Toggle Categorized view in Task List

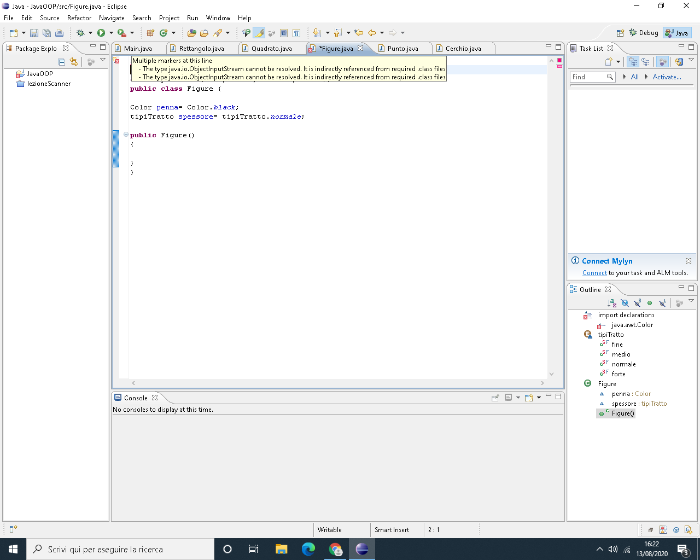pyautogui.click(x=633, y=62)
